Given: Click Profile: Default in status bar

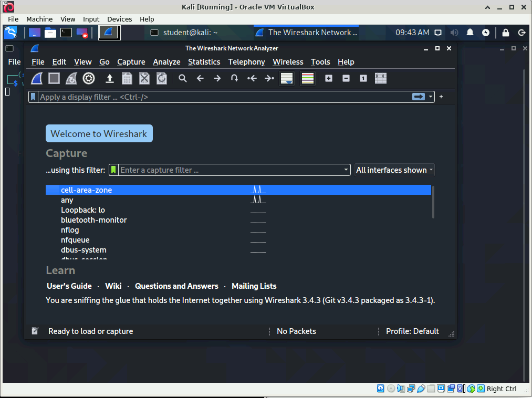Looking at the screenshot, I should tap(412, 331).
